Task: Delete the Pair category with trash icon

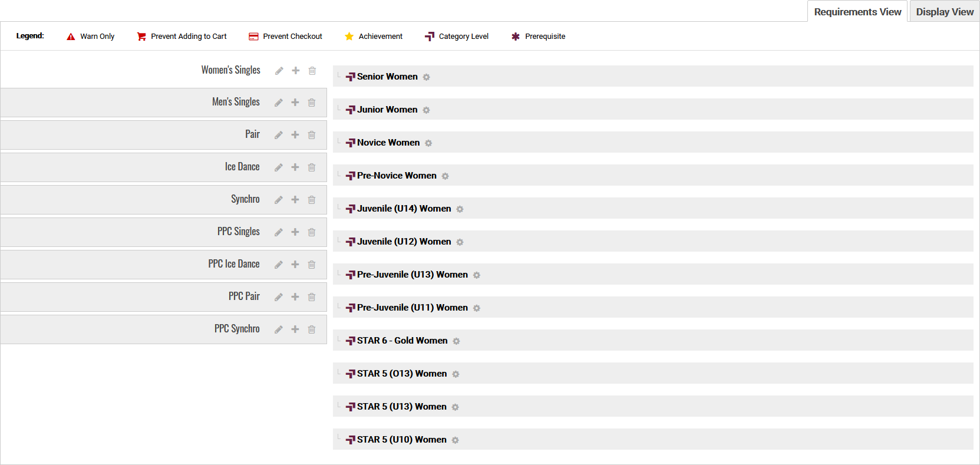Action: pyautogui.click(x=312, y=135)
